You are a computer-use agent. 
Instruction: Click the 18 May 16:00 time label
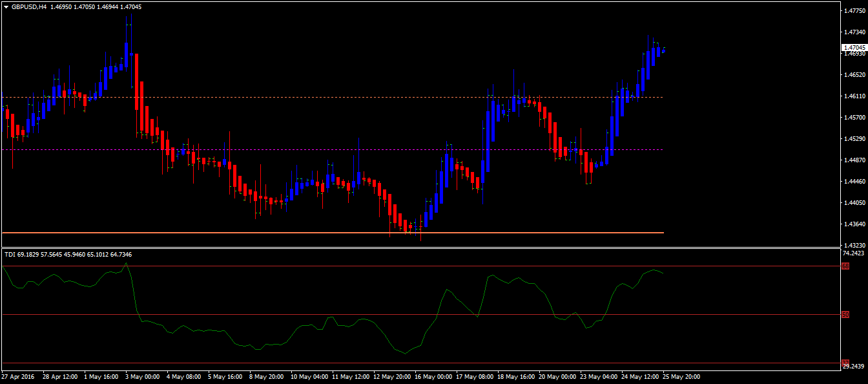517,376
